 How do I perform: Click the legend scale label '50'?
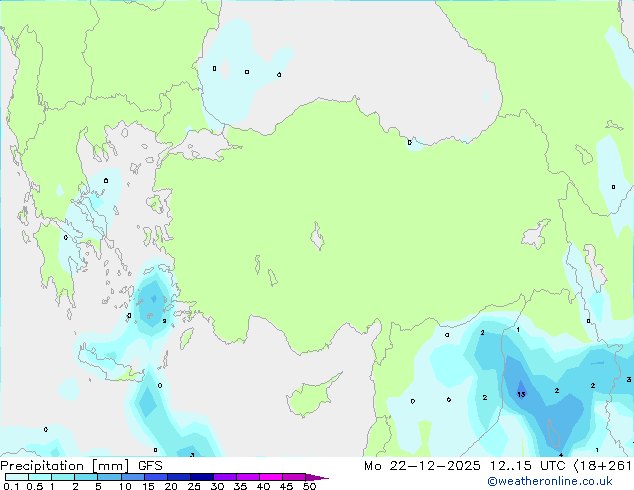click(309, 486)
